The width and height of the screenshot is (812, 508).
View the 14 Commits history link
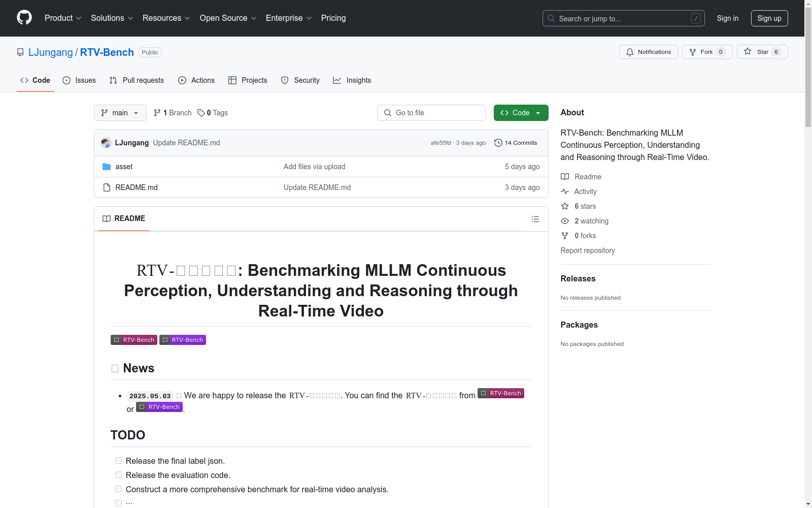tap(516, 143)
